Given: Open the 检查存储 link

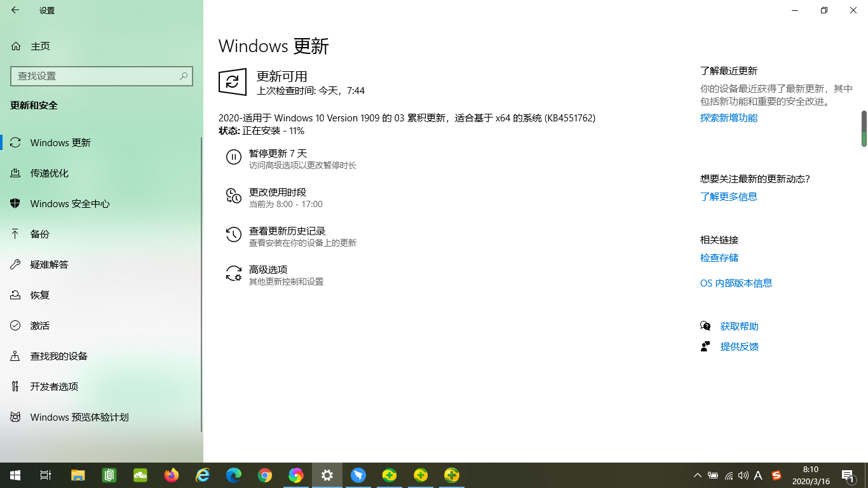Looking at the screenshot, I should click(719, 258).
